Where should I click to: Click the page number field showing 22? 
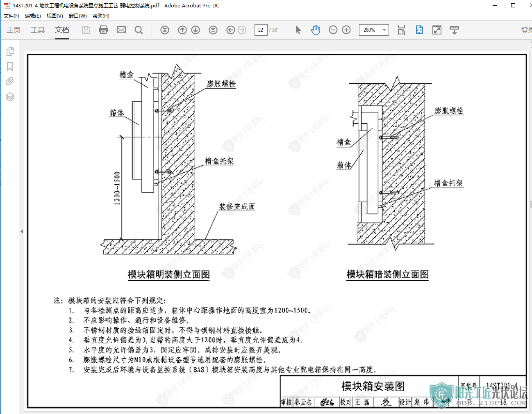pyautogui.click(x=261, y=30)
